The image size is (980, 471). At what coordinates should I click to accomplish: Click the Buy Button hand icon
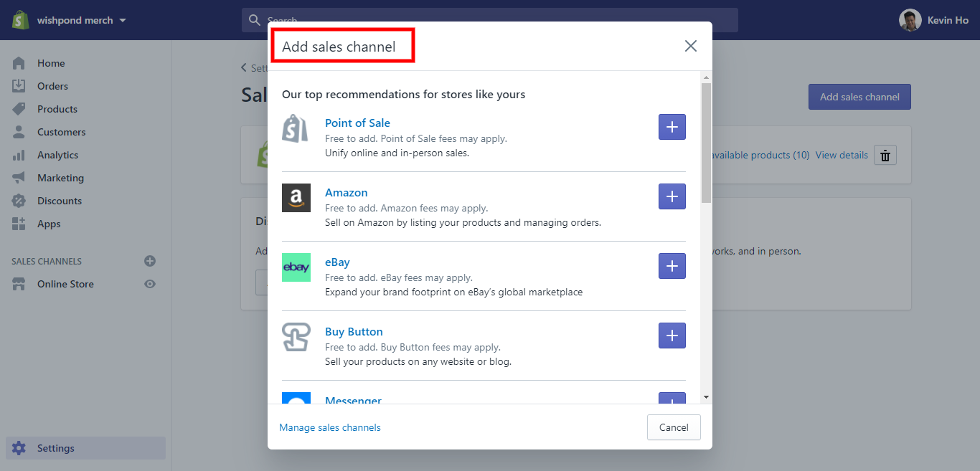296,337
